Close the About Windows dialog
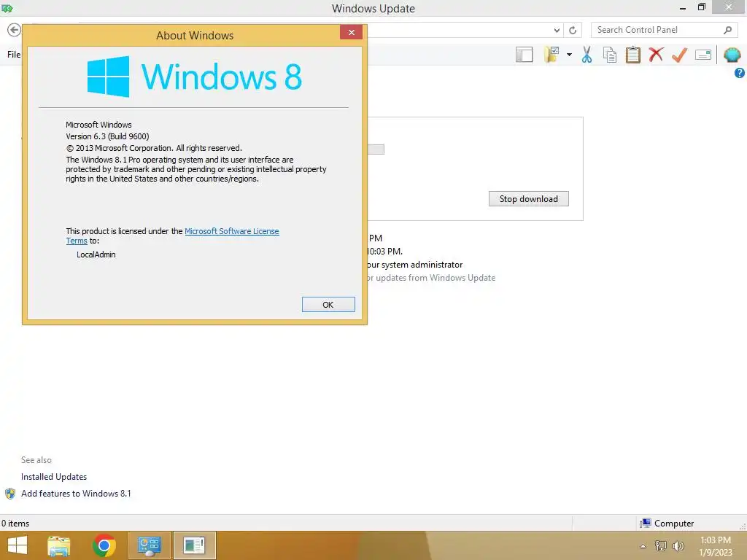This screenshot has height=560, width=747. pyautogui.click(x=351, y=32)
